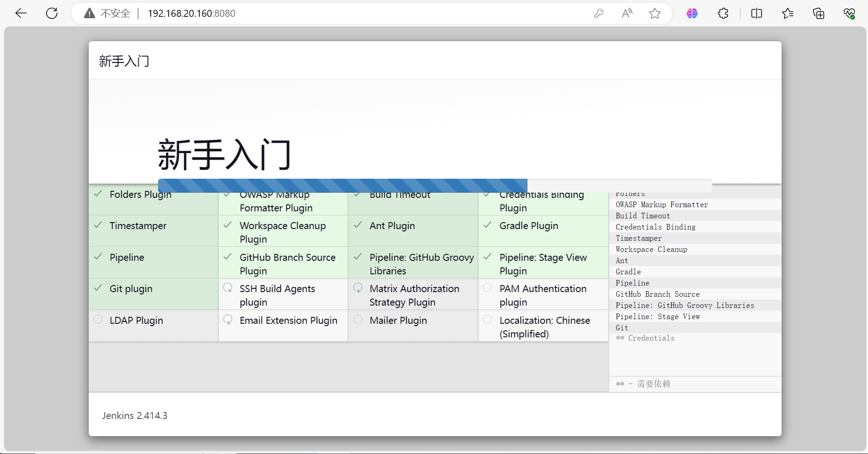Image resolution: width=868 pixels, height=454 pixels.
Task: Open browser extensions puzzle icon
Action: (723, 14)
